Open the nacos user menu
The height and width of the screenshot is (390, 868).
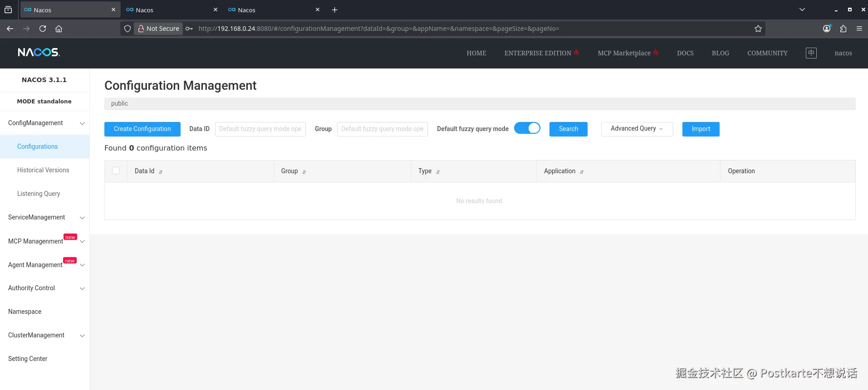pos(843,53)
